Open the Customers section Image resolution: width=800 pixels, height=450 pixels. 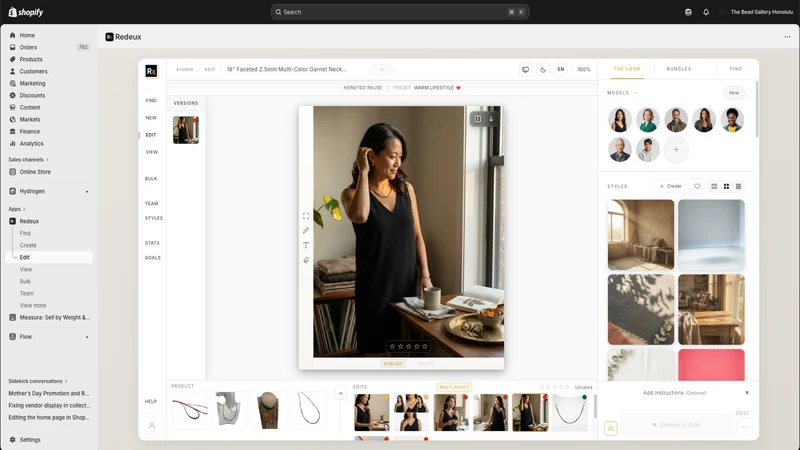[33, 71]
